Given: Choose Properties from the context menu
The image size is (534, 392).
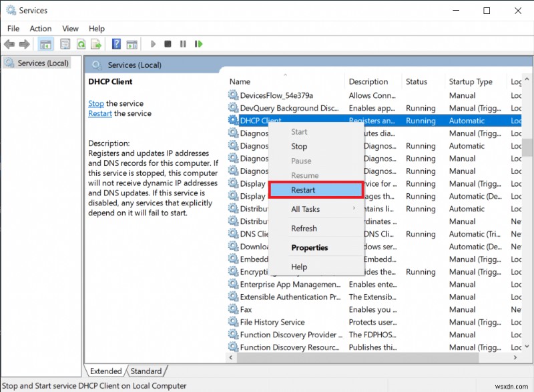Looking at the screenshot, I should 309,248.
